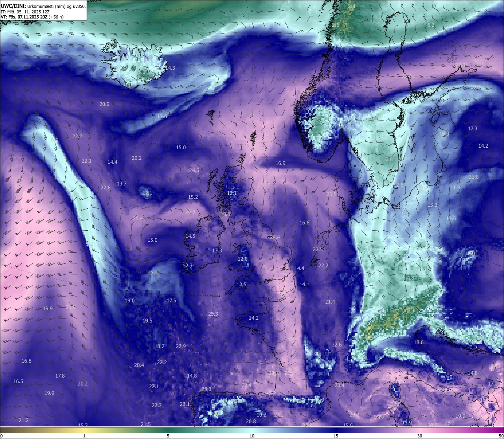Click the 16.5 map value
Screen dimensions: 504x439
point(18,381)
